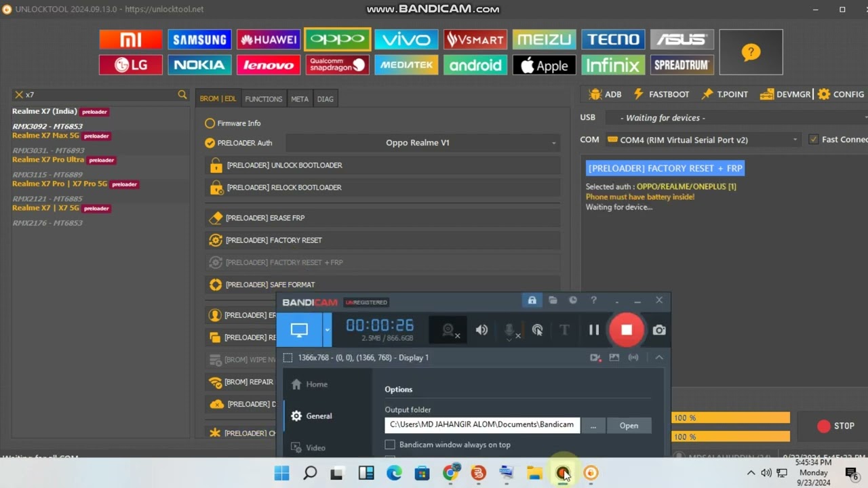Stop Bandicam recording red button
The height and width of the screenshot is (488, 868).
[627, 330]
